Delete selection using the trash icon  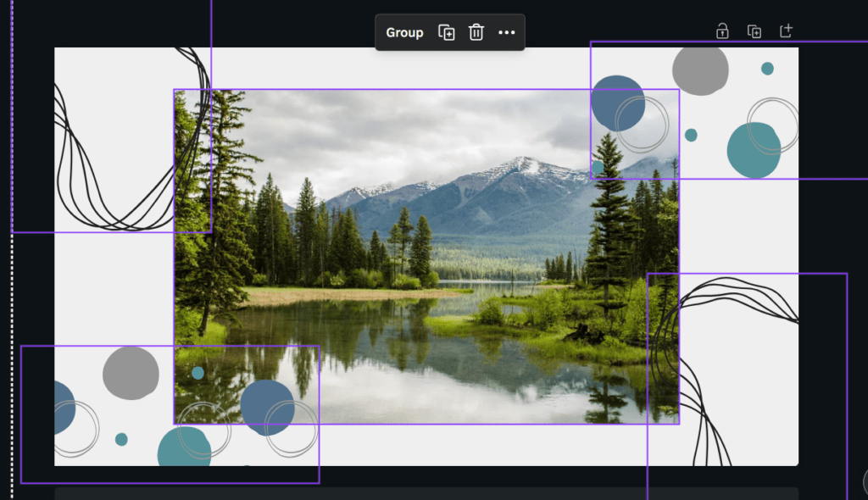point(476,33)
